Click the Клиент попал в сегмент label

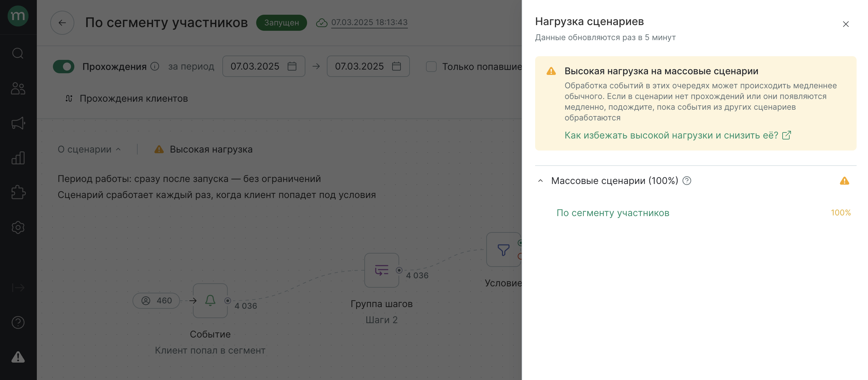(210, 350)
